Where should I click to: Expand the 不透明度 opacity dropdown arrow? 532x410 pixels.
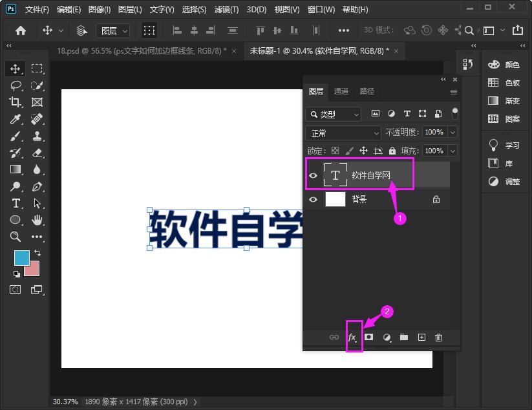(x=452, y=132)
